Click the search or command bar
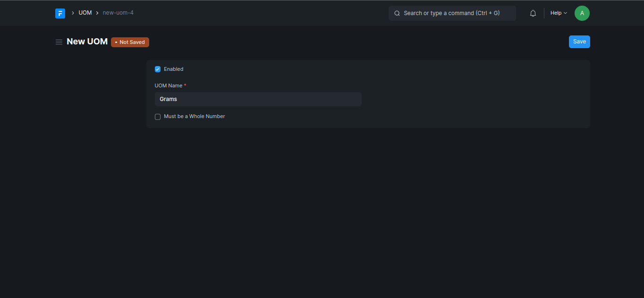Image resolution: width=644 pixels, height=298 pixels. (x=452, y=13)
